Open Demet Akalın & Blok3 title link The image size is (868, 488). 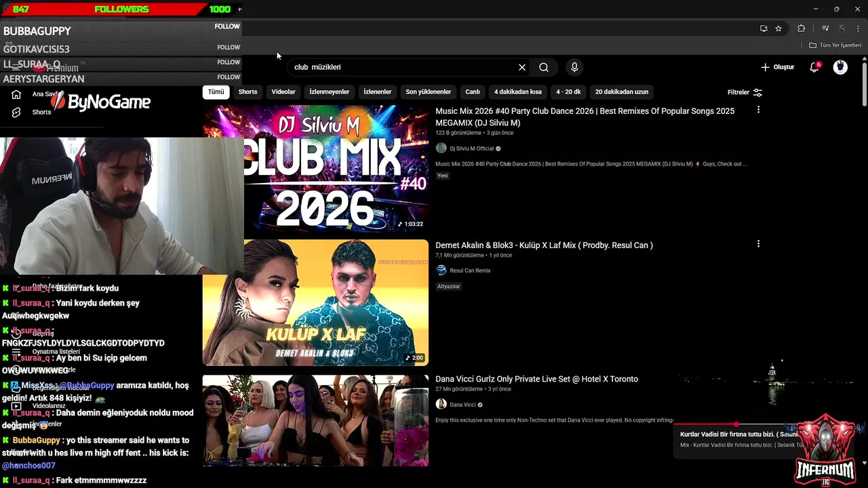click(544, 245)
